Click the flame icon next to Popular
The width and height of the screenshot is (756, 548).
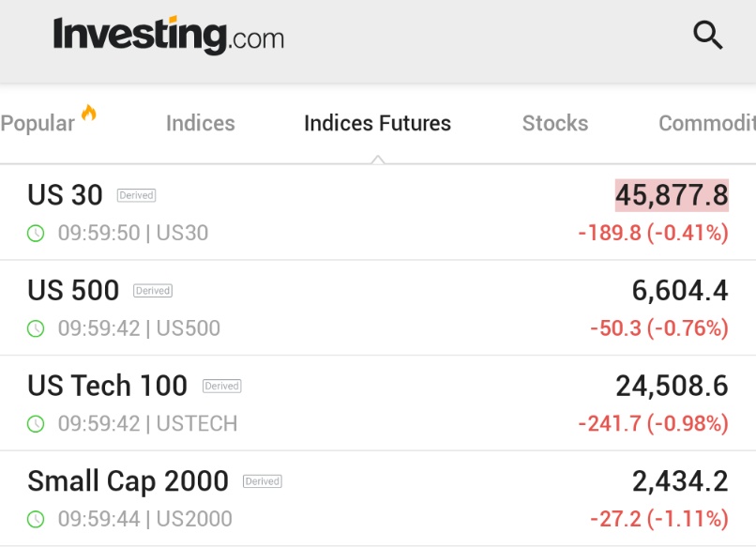(89, 114)
